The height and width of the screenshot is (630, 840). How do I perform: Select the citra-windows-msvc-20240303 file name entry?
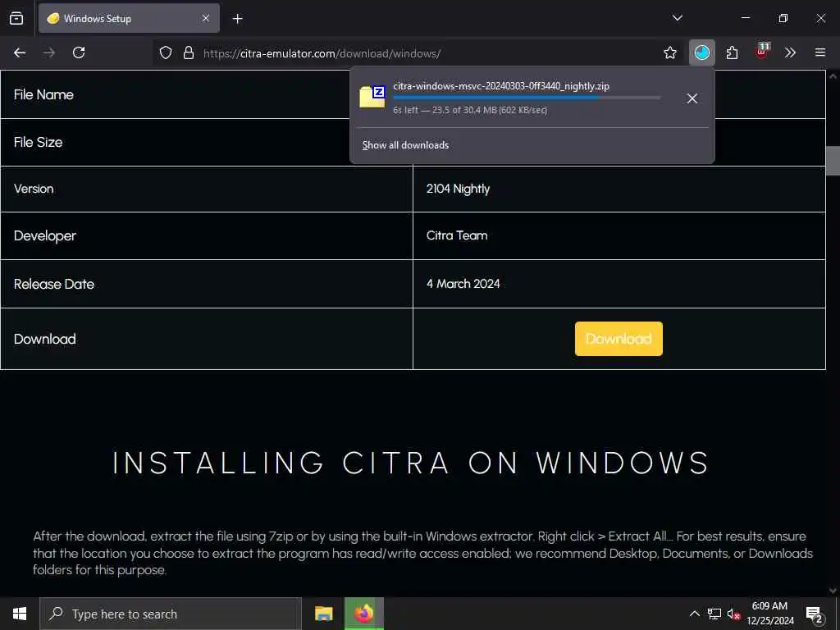click(501, 85)
